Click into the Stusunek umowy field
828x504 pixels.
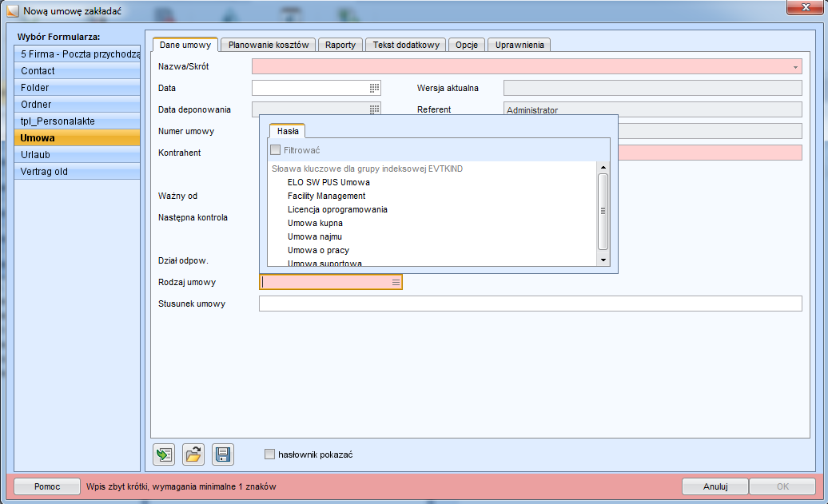pyautogui.click(x=530, y=304)
